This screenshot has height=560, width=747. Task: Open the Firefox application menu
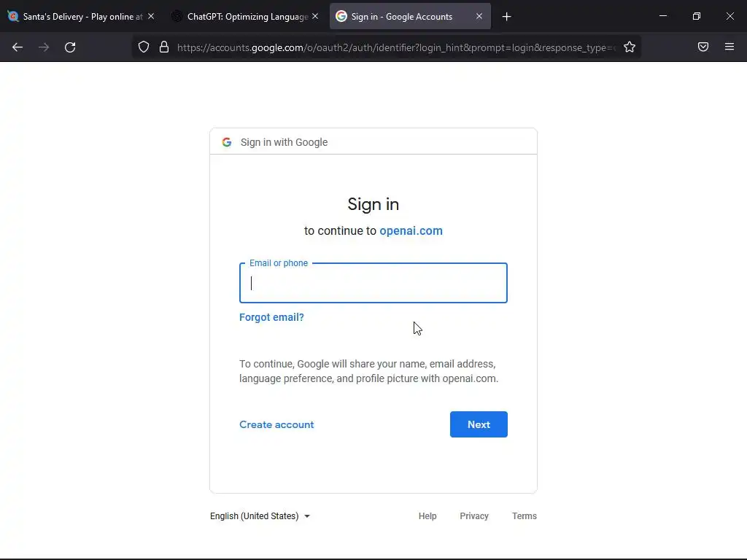tap(729, 47)
